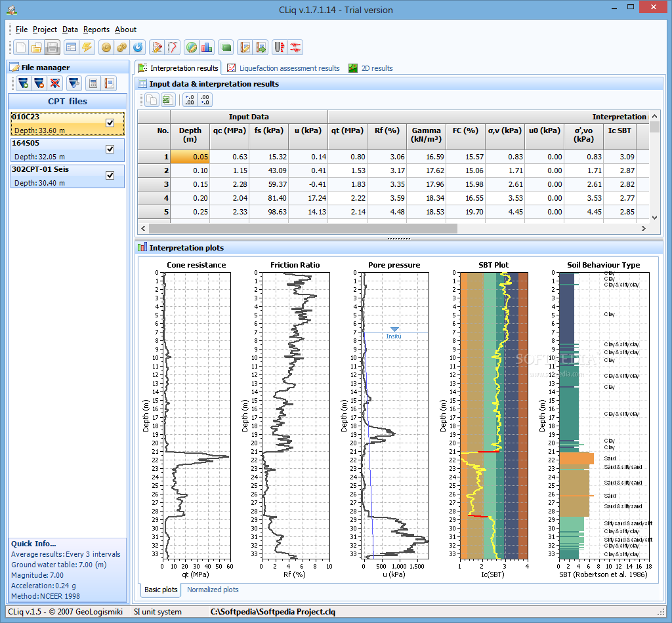Viewport: 672px width, 623px height.
Task: Click the CPT files panel header
Action: point(68,102)
